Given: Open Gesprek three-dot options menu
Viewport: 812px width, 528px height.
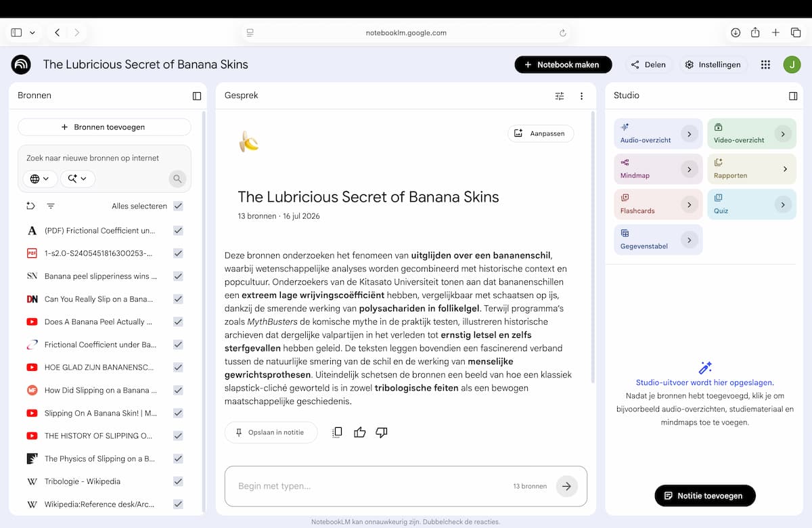Looking at the screenshot, I should [x=581, y=96].
